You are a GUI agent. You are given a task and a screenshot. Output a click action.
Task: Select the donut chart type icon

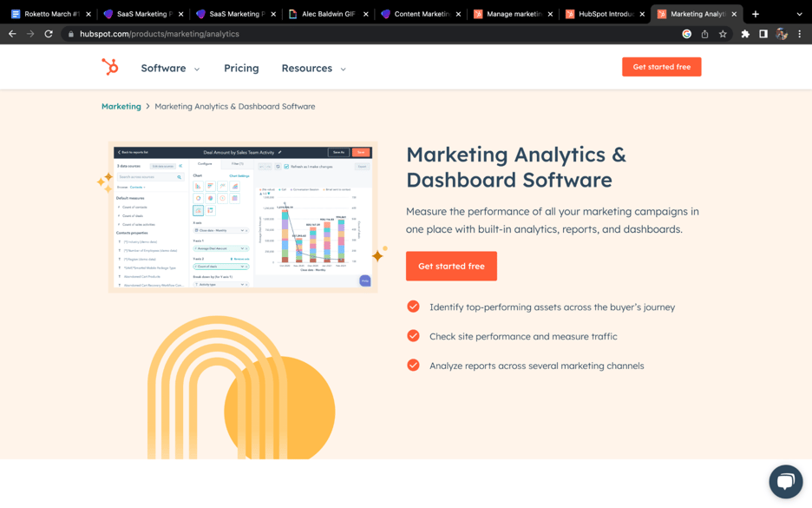[198, 198]
